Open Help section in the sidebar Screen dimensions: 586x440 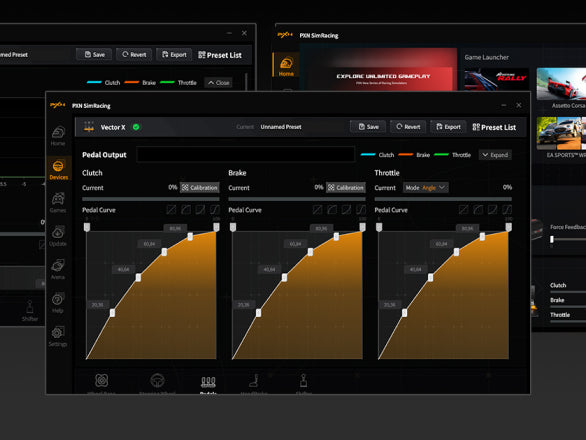point(58,303)
